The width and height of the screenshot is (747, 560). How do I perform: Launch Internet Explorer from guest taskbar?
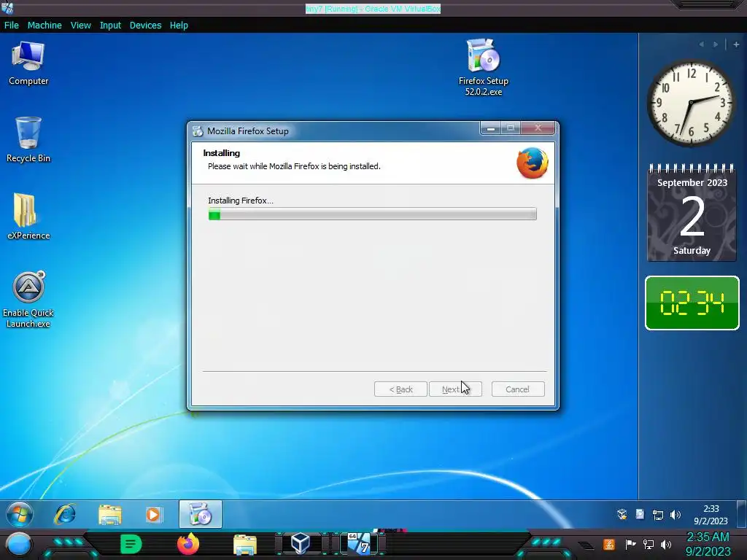[x=65, y=514]
